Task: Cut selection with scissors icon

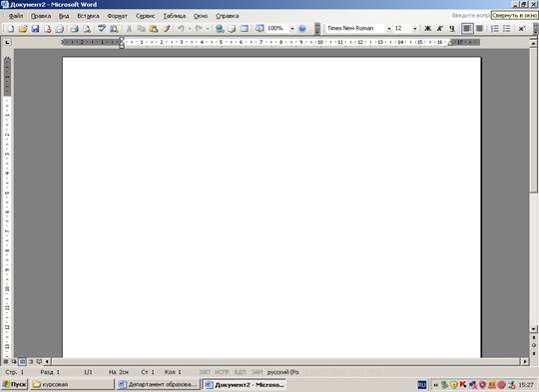Action: point(129,29)
